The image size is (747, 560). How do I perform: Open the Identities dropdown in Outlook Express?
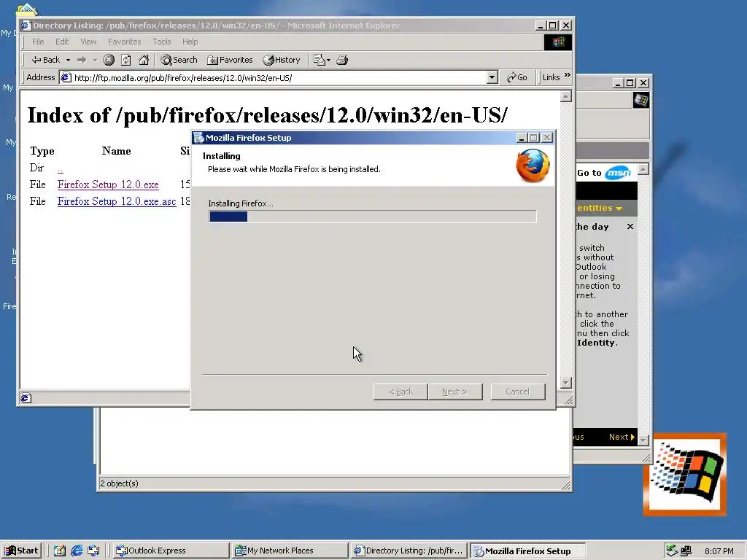(600, 208)
